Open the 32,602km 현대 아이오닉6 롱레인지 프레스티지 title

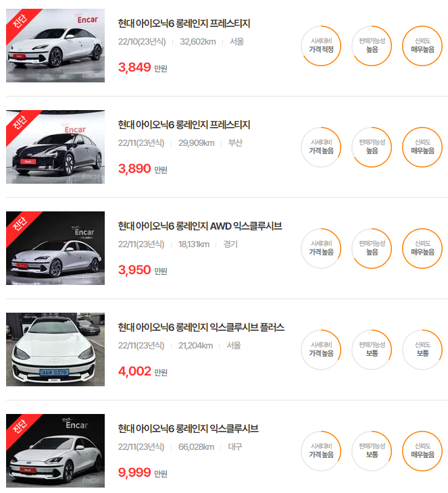tap(184, 24)
